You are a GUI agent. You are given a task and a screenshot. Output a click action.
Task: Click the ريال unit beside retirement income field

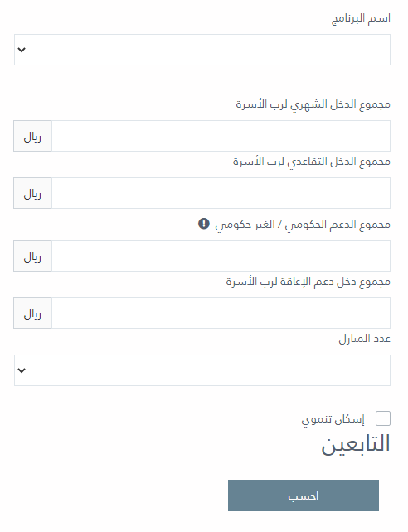click(32, 193)
